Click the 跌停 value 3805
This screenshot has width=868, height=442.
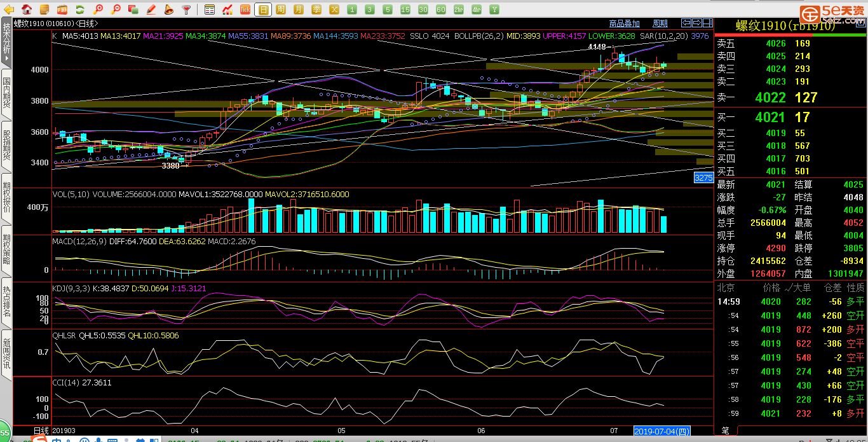coord(853,248)
